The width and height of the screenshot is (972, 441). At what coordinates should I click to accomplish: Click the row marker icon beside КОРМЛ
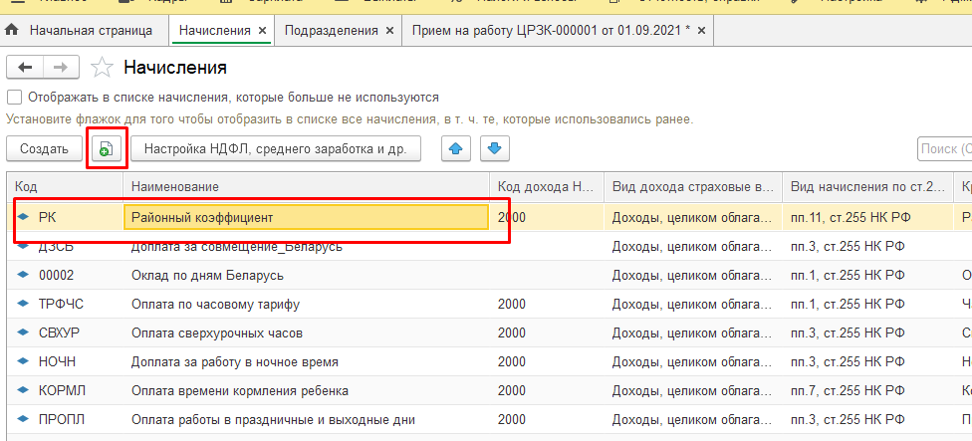pos(24,391)
